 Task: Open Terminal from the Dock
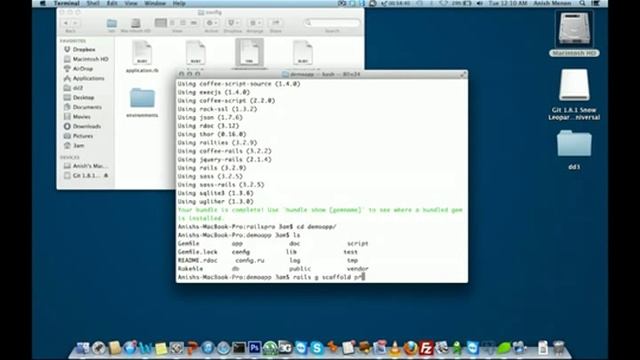(x=239, y=348)
